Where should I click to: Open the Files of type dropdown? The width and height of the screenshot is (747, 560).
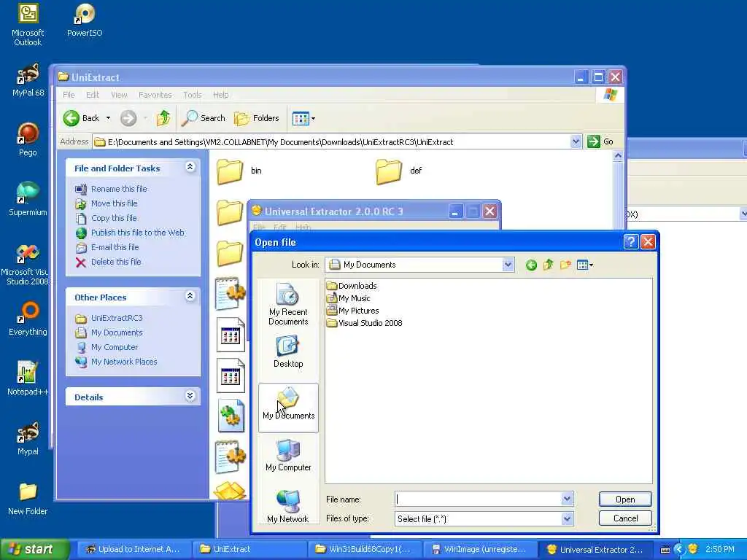[x=567, y=518]
